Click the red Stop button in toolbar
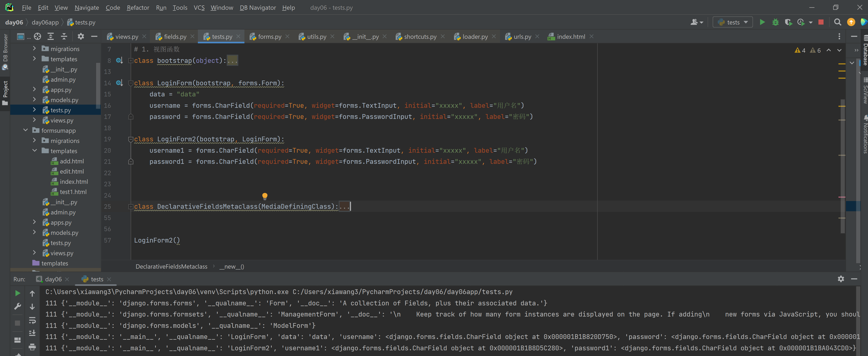Image resolution: width=868 pixels, height=356 pixels. click(x=821, y=22)
